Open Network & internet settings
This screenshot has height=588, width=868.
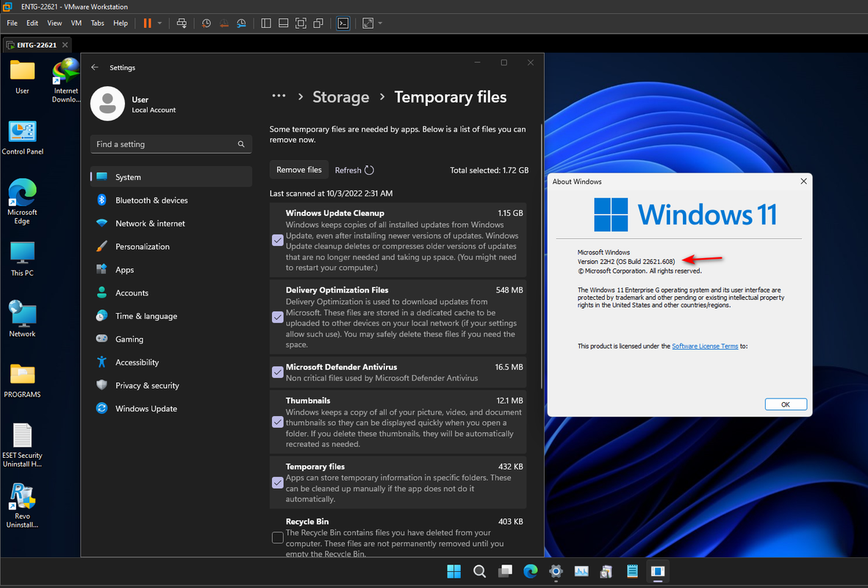(x=171, y=223)
